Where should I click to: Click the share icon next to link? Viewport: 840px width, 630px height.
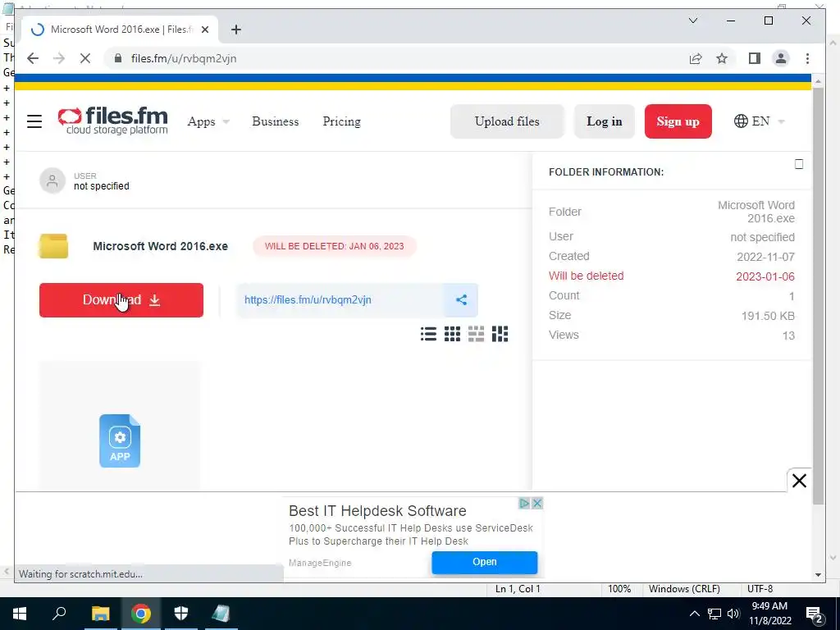461,300
